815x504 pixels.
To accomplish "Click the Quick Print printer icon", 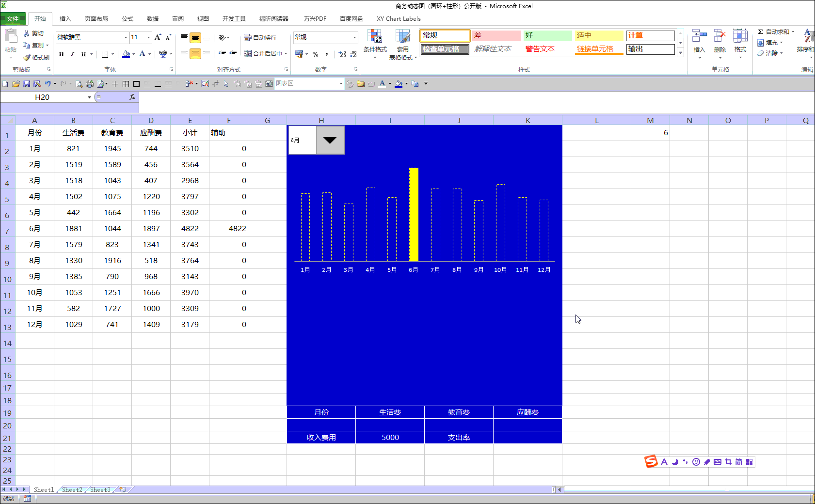I will pos(90,84).
